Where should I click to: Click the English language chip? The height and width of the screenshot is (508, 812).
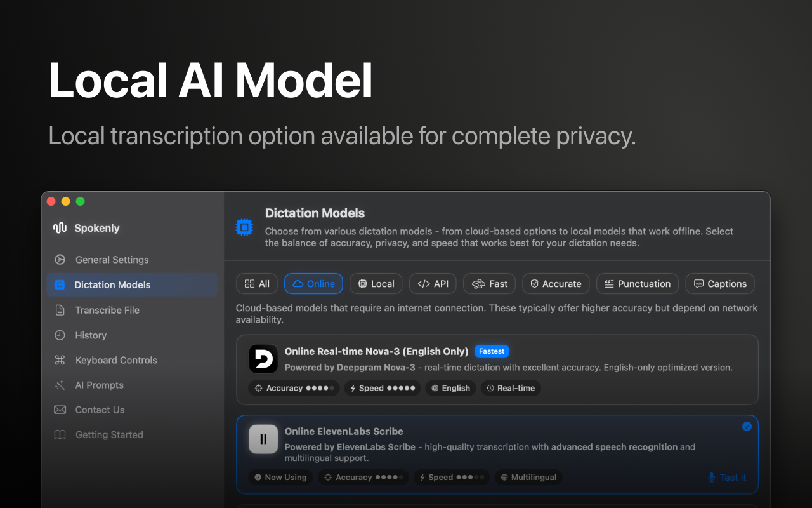point(450,388)
